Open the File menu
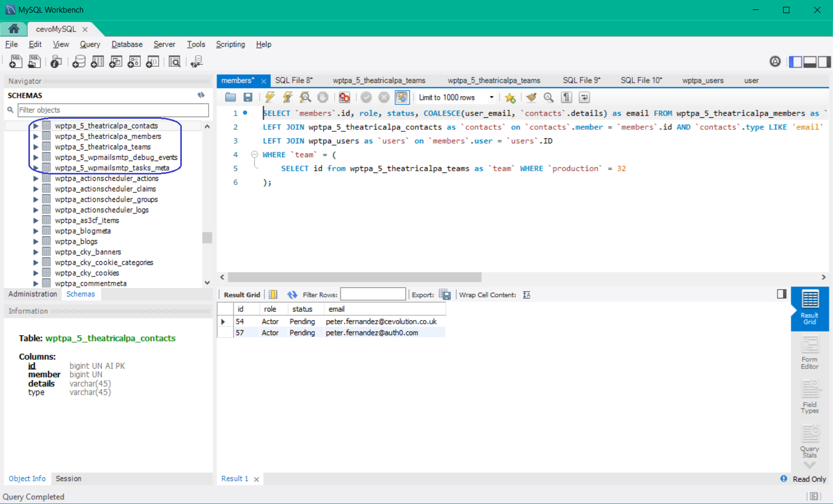 click(12, 44)
